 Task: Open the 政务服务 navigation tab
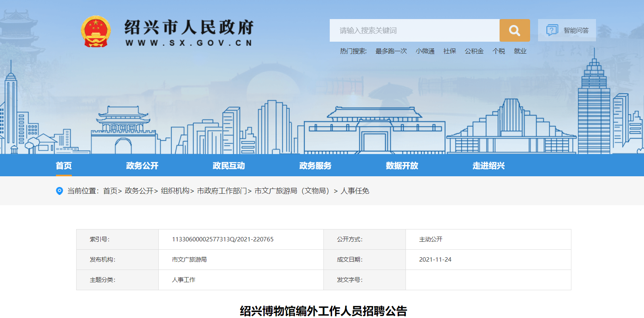pos(315,166)
